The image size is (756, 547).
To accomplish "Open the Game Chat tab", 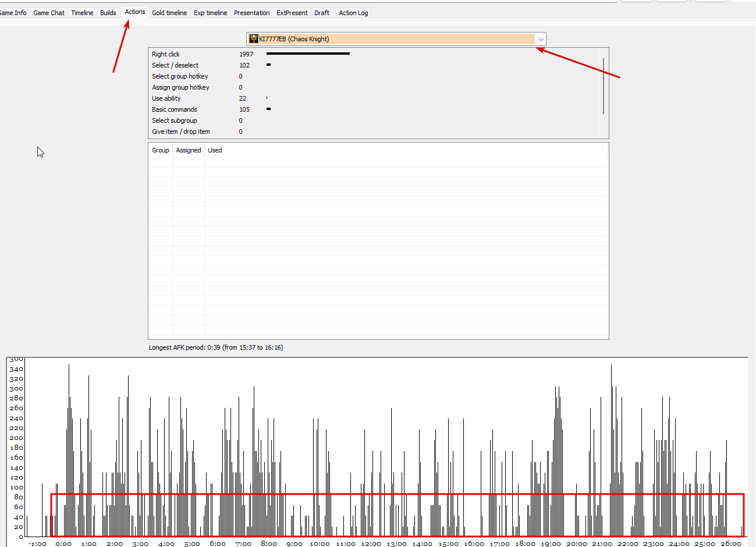I will pos(49,13).
